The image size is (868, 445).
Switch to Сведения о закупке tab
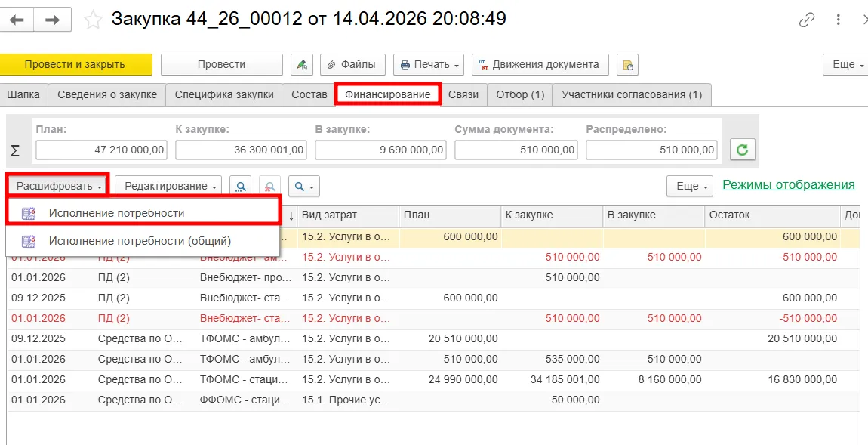click(107, 94)
